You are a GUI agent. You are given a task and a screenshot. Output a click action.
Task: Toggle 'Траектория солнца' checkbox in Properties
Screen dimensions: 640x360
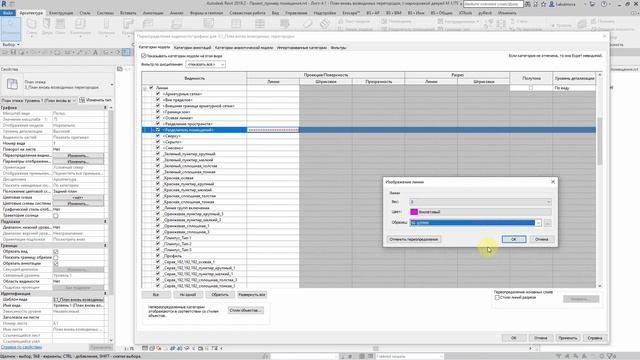(56, 216)
